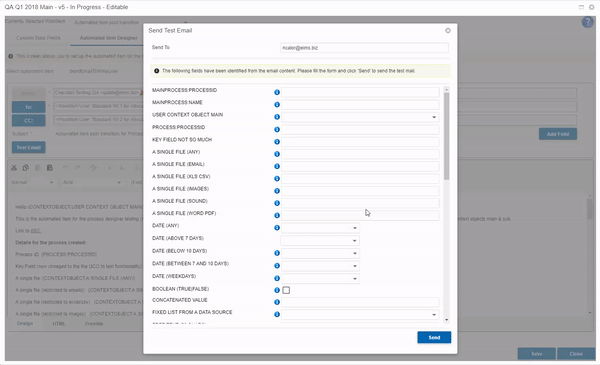600x365 pixels.
Task: Open FIXED LIST FROM A DATA SOURCE dropdown
Action: coord(434,314)
